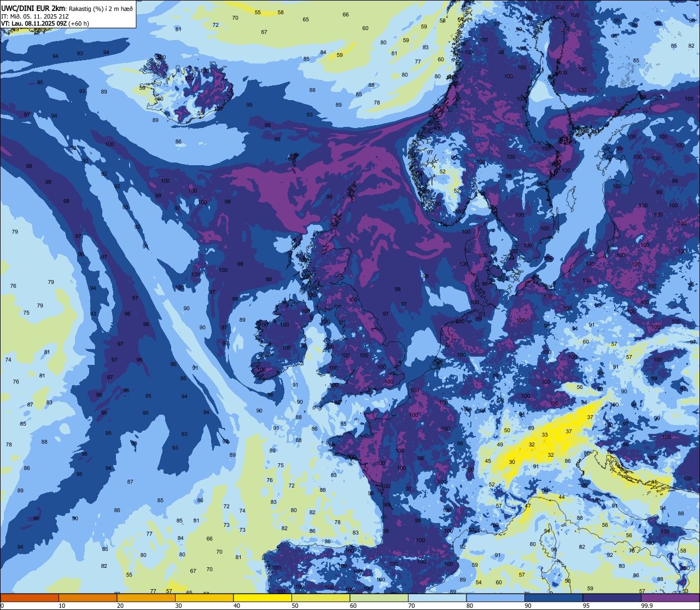
Task: Click the medium blue 80–90 legend swatch
Action: pyautogui.click(x=496, y=597)
